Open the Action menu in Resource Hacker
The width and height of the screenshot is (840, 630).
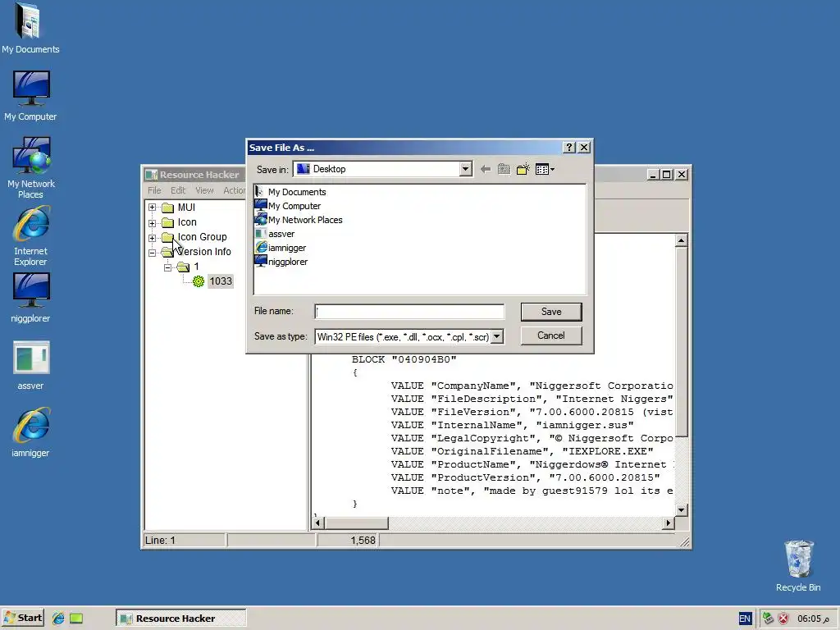point(234,190)
